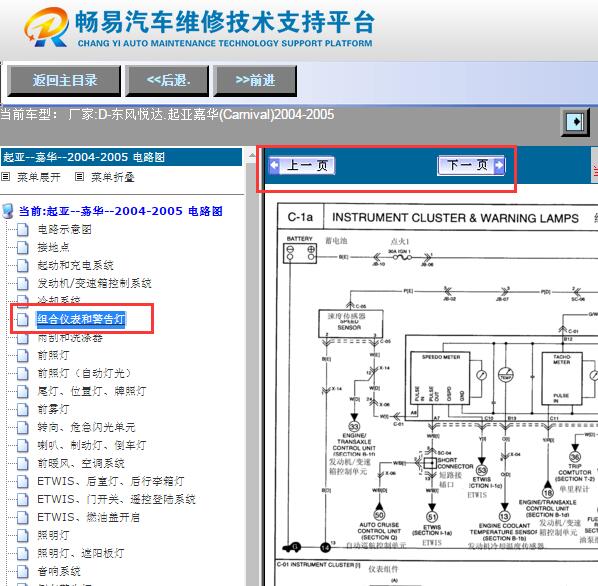Open the 接地点 tree item
The image size is (598, 586).
pyautogui.click(x=53, y=247)
